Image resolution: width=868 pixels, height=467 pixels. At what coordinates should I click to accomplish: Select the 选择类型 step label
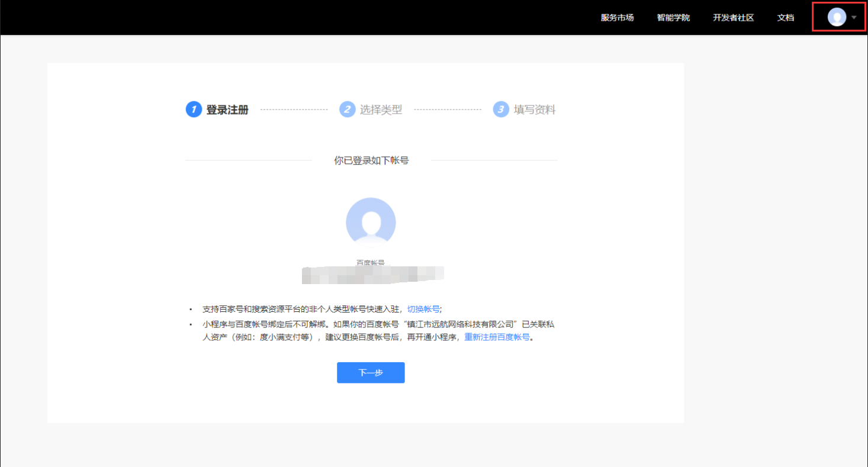click(381, 109)
